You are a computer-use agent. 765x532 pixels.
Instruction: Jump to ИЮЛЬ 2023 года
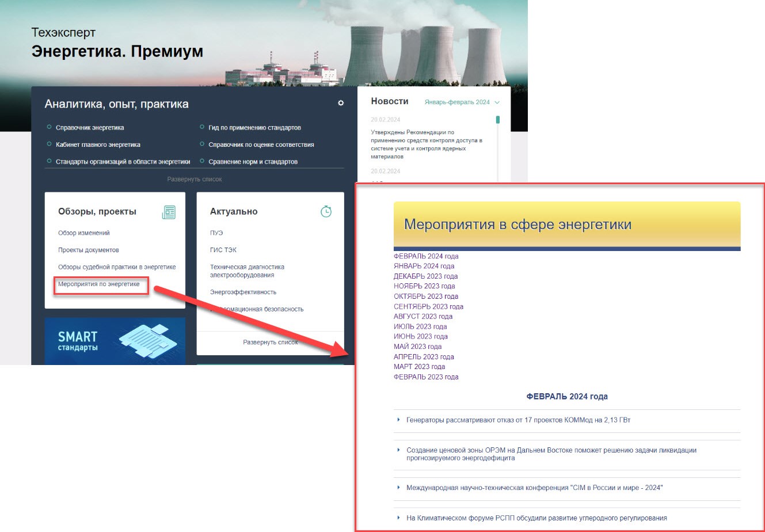(x=420, y=326)
